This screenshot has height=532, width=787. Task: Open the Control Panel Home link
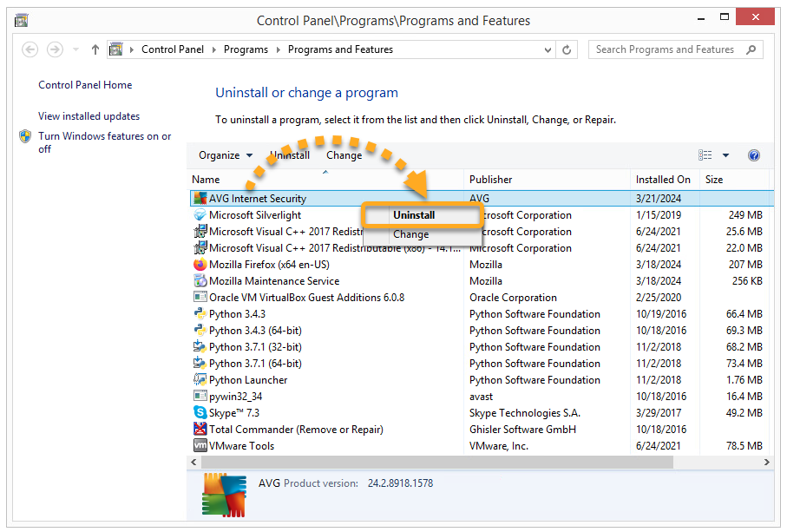pos(85,85)
